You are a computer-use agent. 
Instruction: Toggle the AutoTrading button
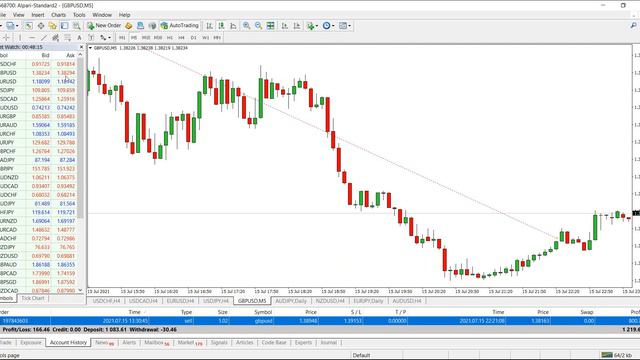(180, 26)
